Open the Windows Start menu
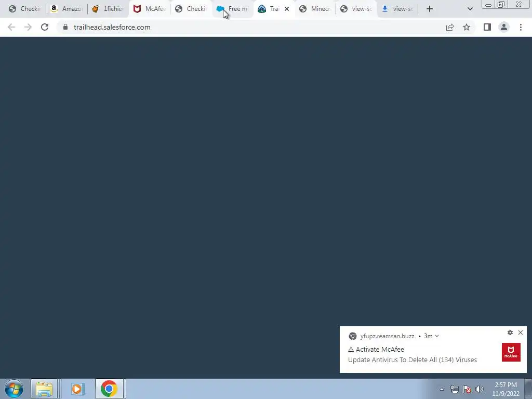 click(14, 389)
